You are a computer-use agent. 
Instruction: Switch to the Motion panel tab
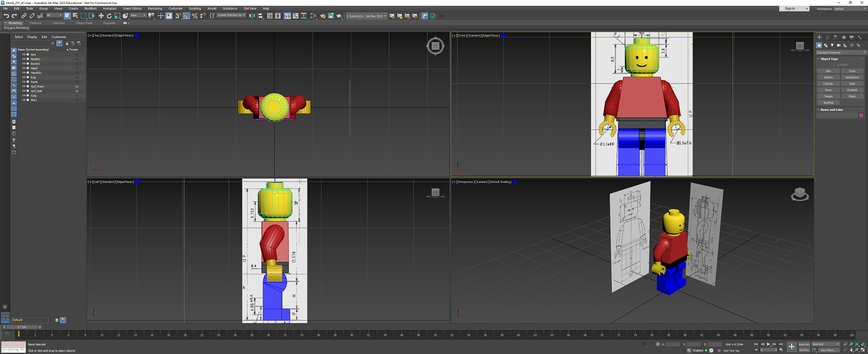tap(844, 37)
